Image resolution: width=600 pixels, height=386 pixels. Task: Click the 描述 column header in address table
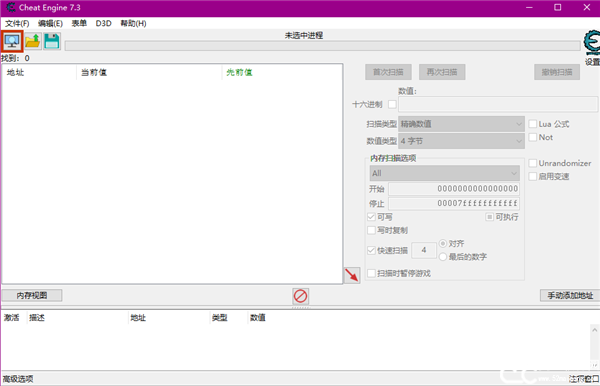pyautogui.click(x=77, y=318)
